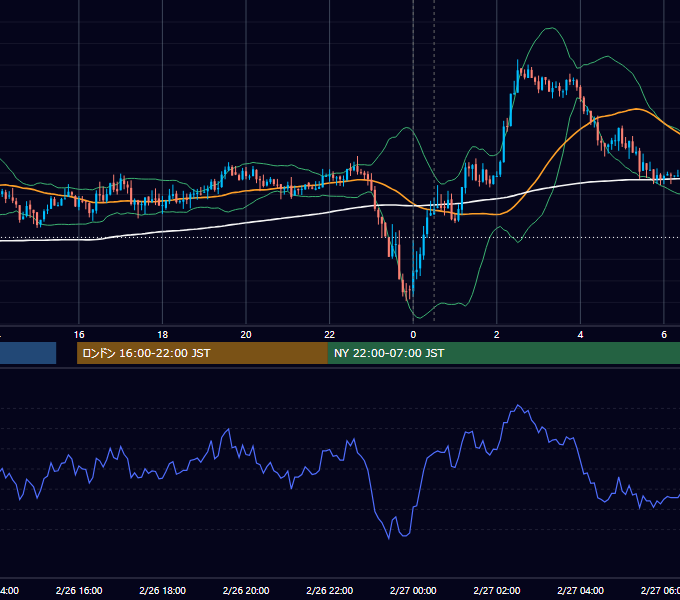680x600 pixels.
Task: Click the '2' hour label on price chart axis
Action: (x=497, y=335)
